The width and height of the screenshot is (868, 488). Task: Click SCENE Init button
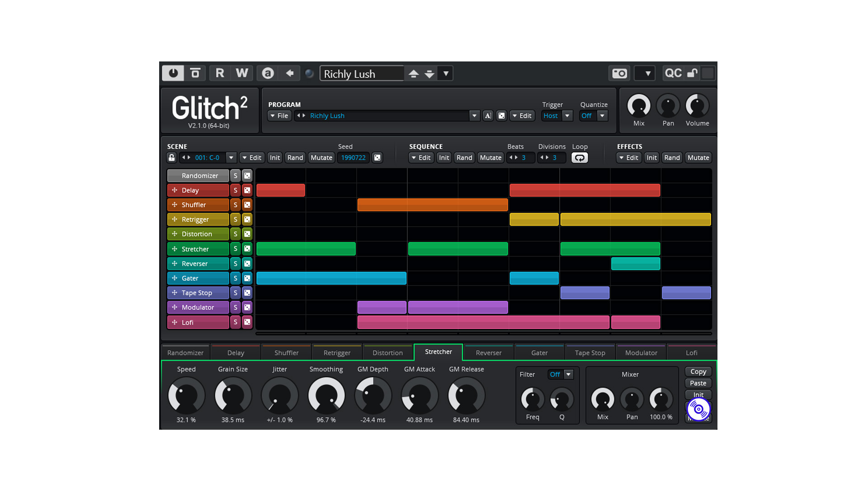[275, 158]
